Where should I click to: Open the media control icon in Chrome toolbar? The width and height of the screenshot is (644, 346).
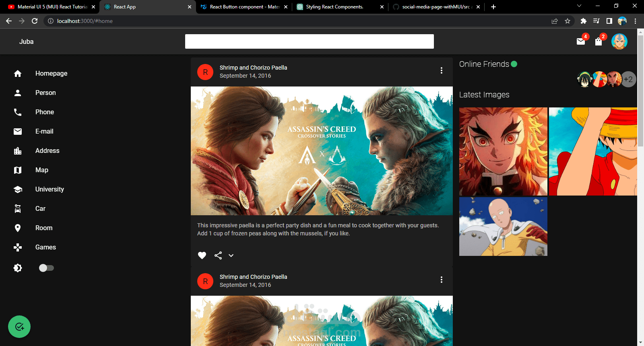pos(597,21)
